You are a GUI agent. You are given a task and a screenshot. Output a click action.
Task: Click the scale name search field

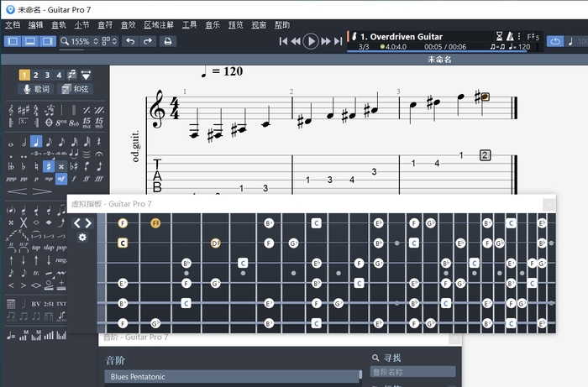[x=412, y=371]
